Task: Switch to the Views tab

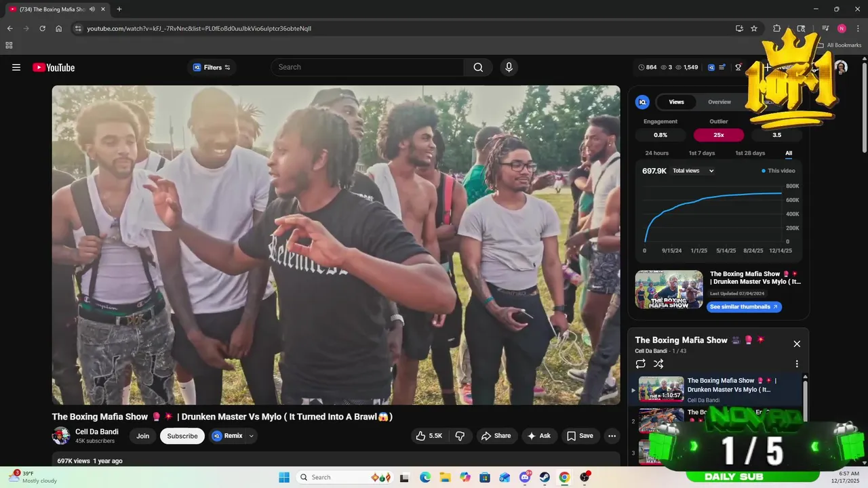Action: click(676, 102)
